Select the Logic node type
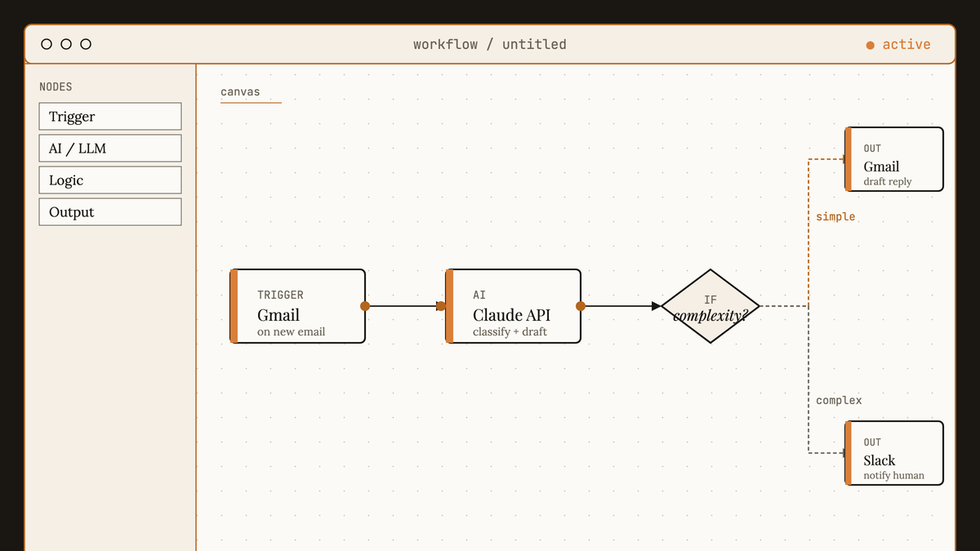Image resolution: width=980 pixels, height=551 pixels. coord(110,180)
